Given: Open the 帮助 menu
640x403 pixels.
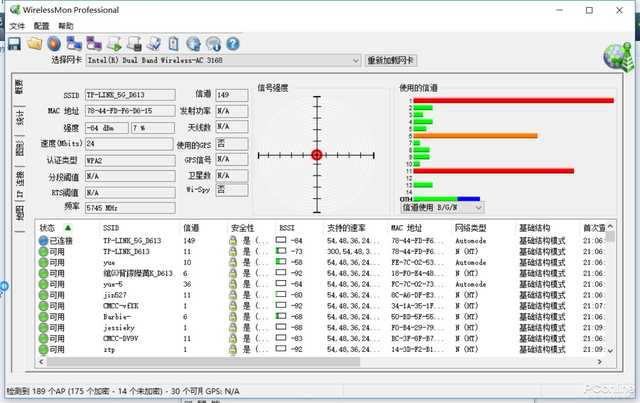Looking at the screenshot, I should click(66, 26).
